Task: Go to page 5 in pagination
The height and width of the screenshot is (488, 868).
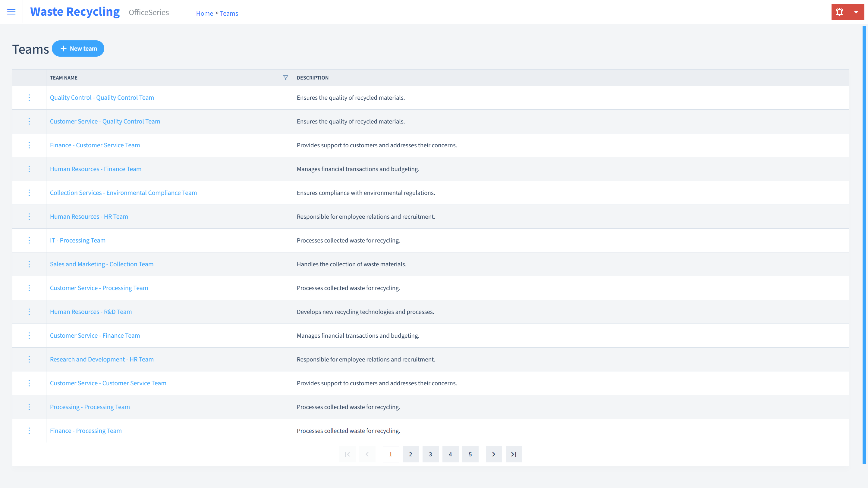Action: pos(470,454)
